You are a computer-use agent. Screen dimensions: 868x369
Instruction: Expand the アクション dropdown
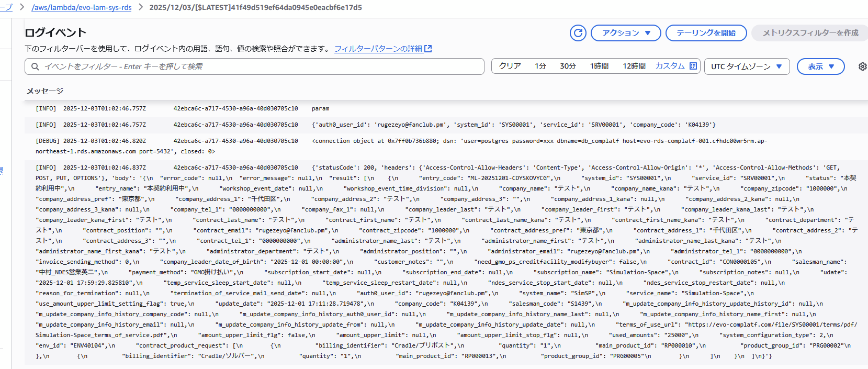tap(626, 33)
